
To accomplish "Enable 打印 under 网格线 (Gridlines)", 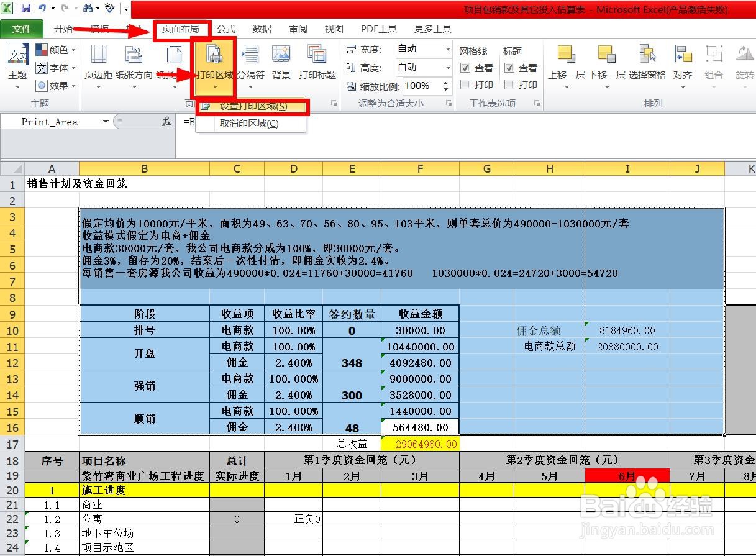I will [x=465, y=85].
